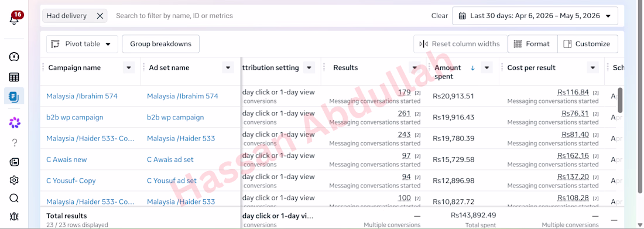Click the calendar icon in date range selector
The image size is (644, 229).
(462, 16)
